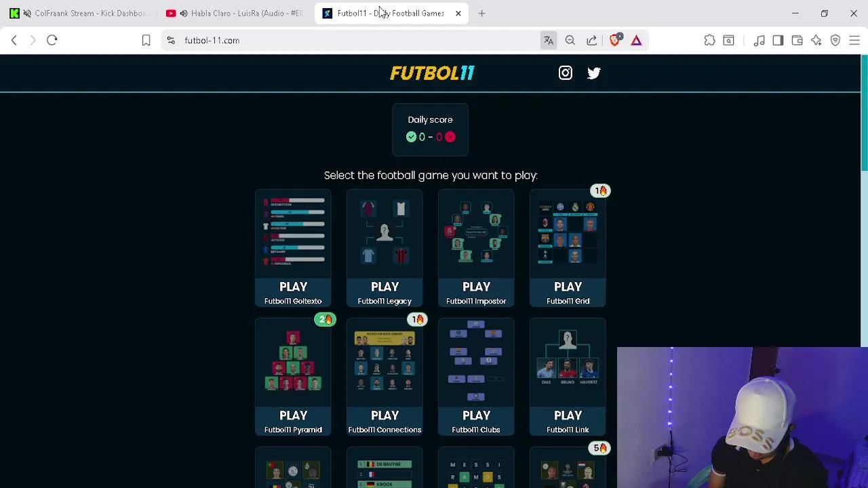View site information next to futbol-11.com
The width and height of the screenshot is (868, 488).
click(171, 41)
